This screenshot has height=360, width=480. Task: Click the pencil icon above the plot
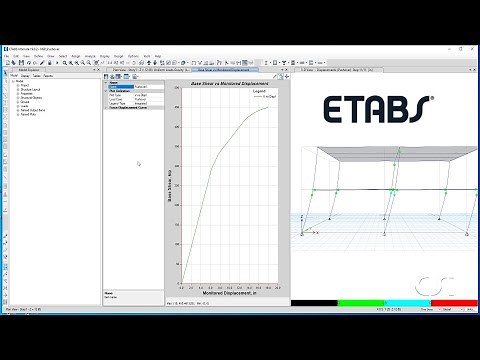click(274, 77)
